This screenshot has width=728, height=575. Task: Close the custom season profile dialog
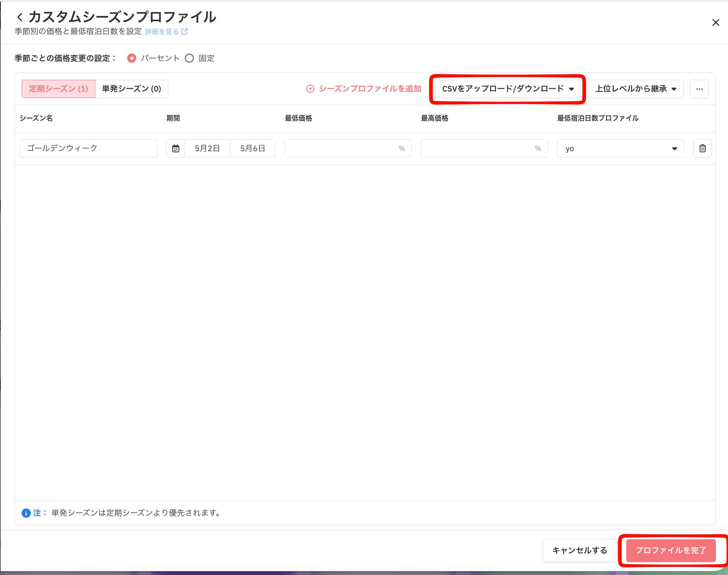click(715, 22)
